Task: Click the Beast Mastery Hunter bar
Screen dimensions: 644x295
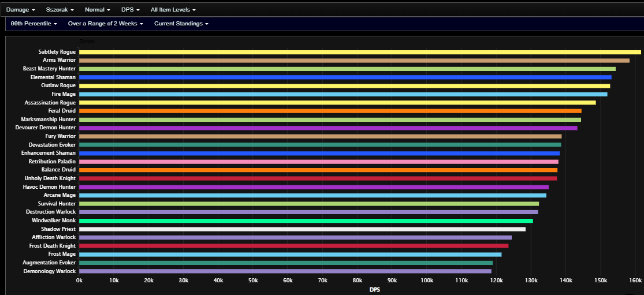Action: pos(348,69)
